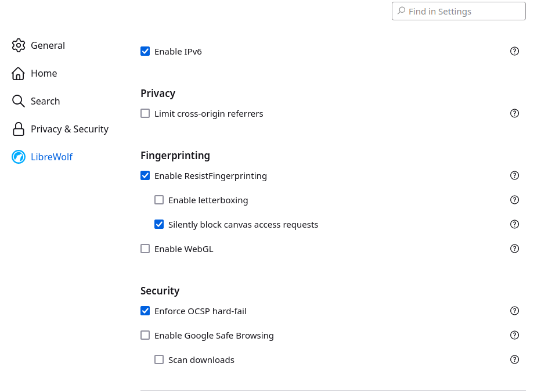Click the LibreWolf logo icon in sidebar

point(19,157)
